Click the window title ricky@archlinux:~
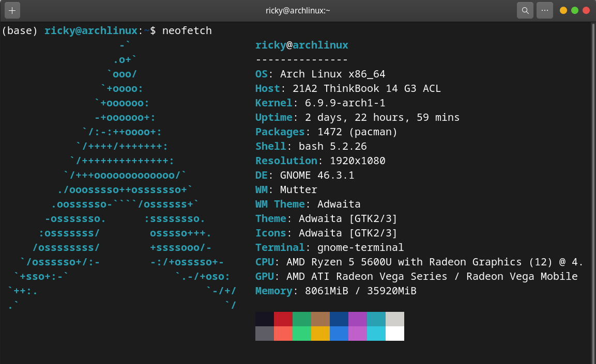This screenshot has height=364, width=596. coord(298,10)
